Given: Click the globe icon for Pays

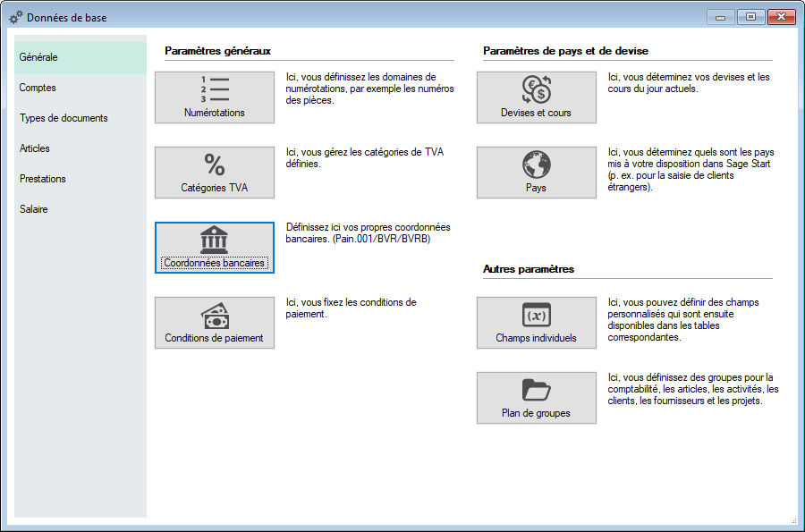Looking at the screenshot, I should point(537,165).
